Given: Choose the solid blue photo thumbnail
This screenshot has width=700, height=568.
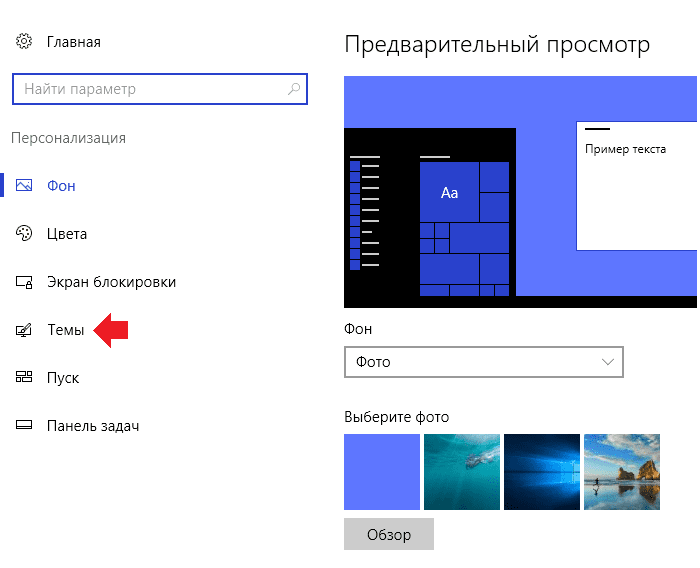Looking at the screenshot, I should click(x=382, y=472).
